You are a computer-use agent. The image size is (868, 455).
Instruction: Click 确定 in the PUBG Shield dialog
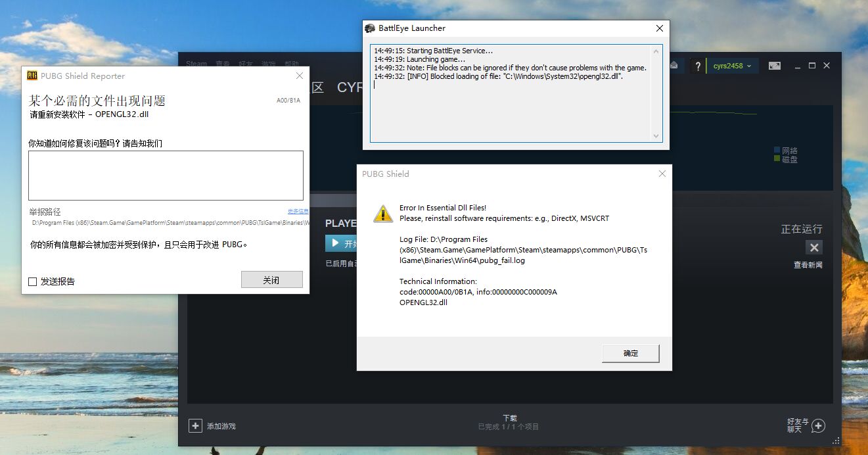pos(631,353)
